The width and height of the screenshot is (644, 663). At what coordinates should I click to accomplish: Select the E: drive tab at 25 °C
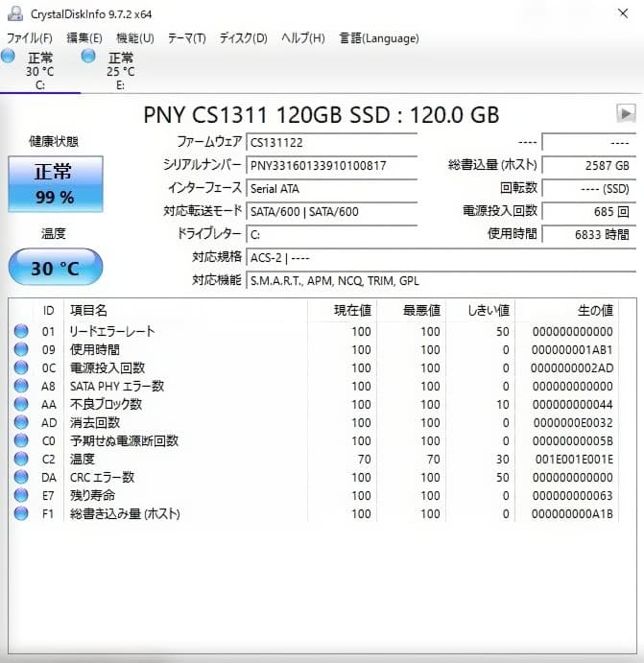121,71
